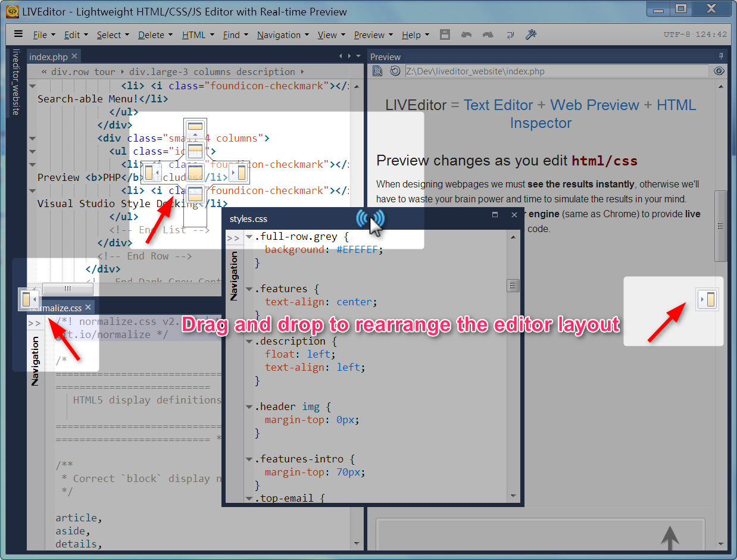Close the index.php tab
The image size is (737, 560).
74,57
